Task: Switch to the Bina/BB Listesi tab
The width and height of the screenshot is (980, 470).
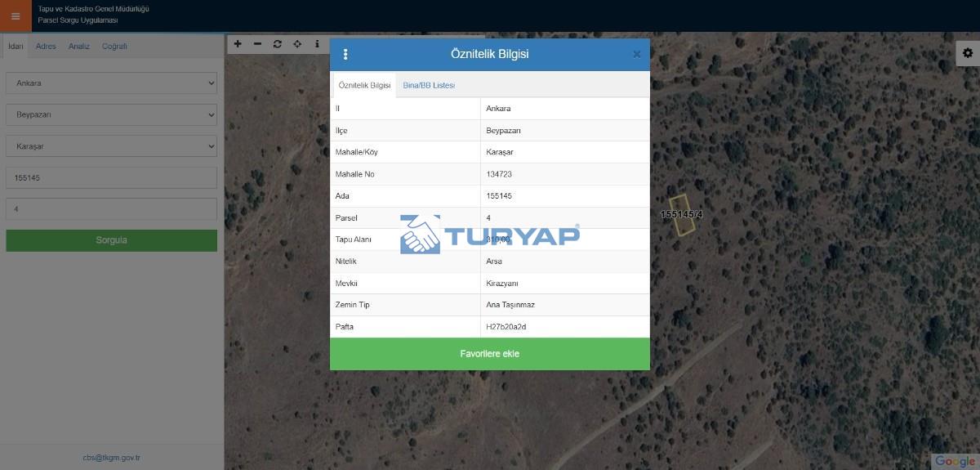Action: point(429,85)
